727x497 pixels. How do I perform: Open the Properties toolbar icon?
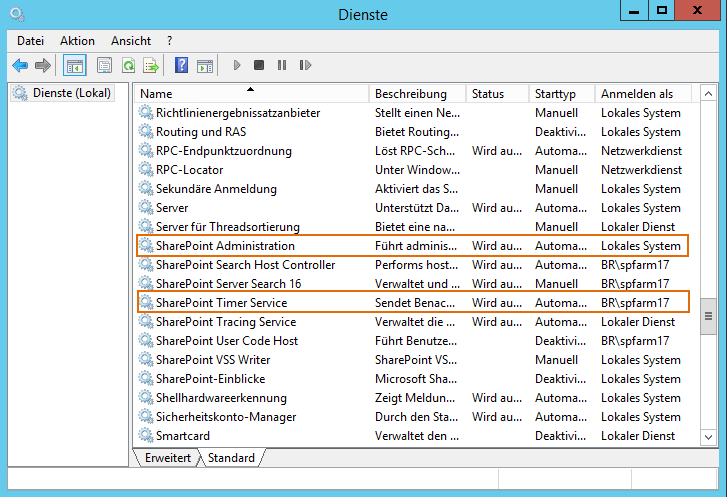coord(104,65)
